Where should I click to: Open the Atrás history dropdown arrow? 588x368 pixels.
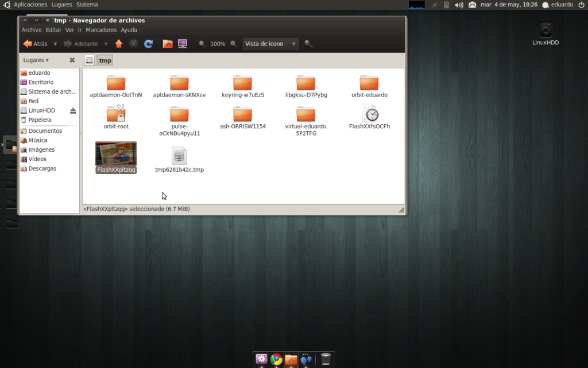pos(55,44)
